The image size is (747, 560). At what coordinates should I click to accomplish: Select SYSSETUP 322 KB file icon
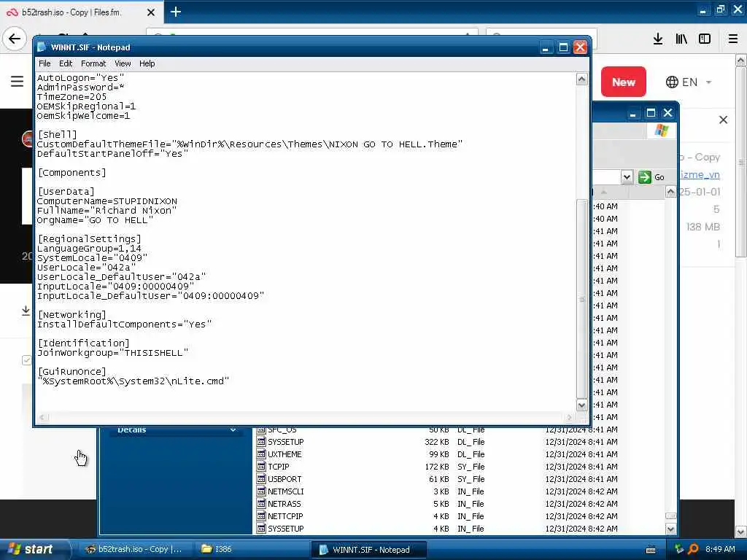(x=261, y=442)
